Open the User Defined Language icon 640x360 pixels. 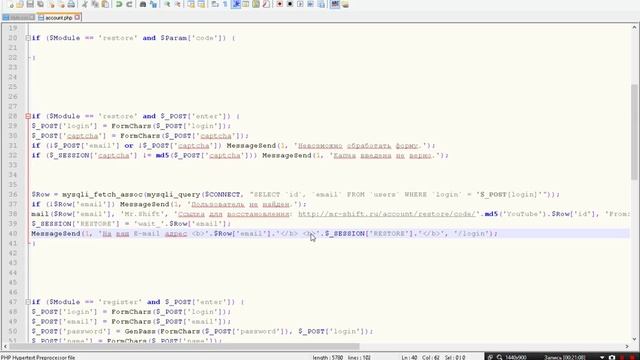(246, 4)
